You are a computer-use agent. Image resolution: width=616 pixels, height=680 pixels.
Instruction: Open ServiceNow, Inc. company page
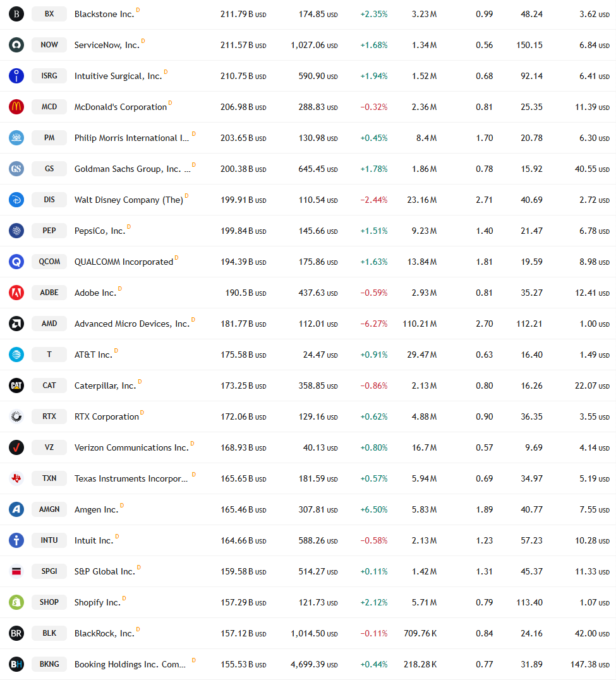[107, 45]
